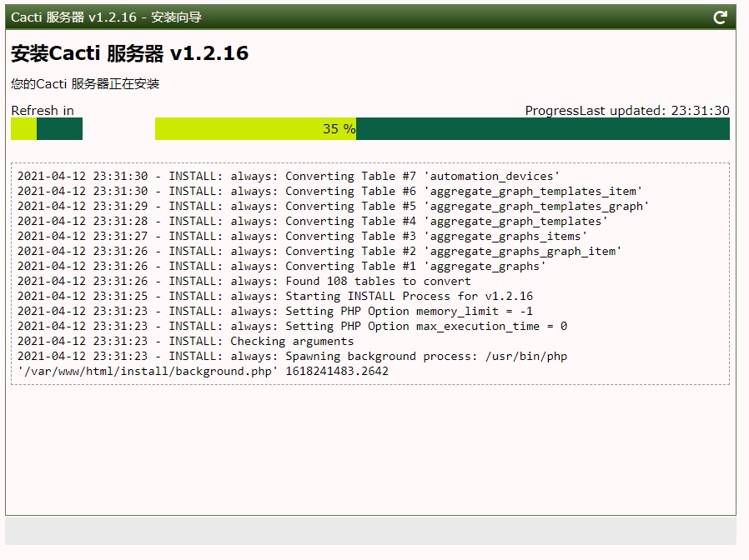Select the log line for Table #2 'aggregate_graphs_graph_item'
This screenshot has width=749, height=560.
[319, 252]
